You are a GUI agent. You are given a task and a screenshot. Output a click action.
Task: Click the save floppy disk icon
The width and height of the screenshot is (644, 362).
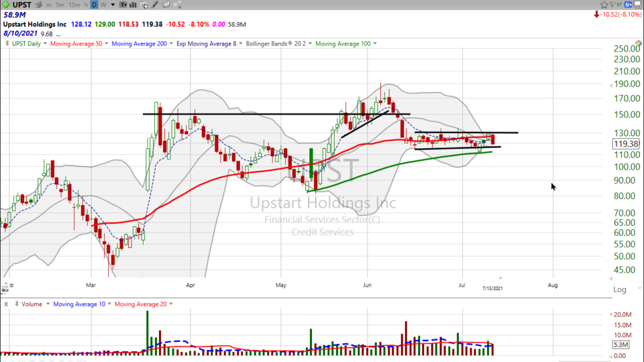(637, 5)
